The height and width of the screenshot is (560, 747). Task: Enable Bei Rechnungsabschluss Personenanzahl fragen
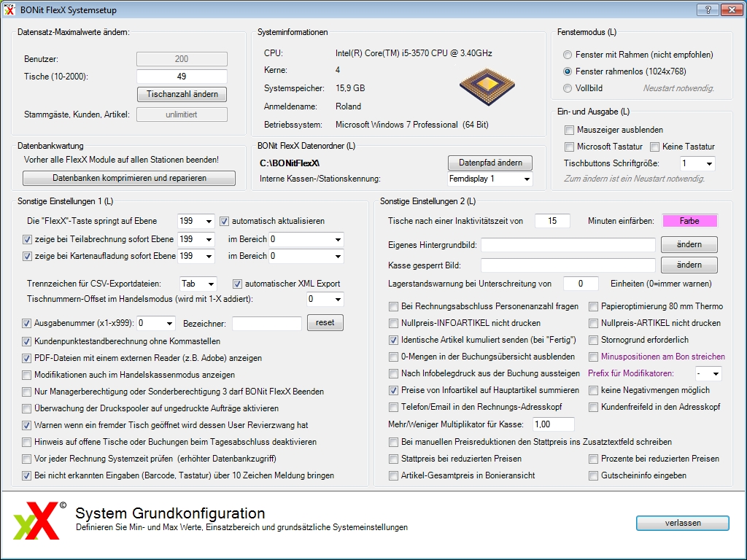tap(393, 307)
